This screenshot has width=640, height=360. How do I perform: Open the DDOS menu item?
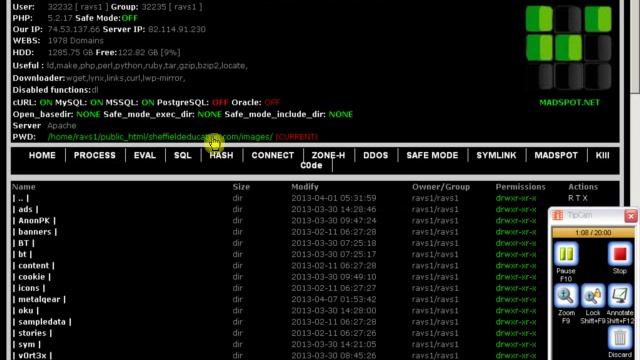(376, 155)
